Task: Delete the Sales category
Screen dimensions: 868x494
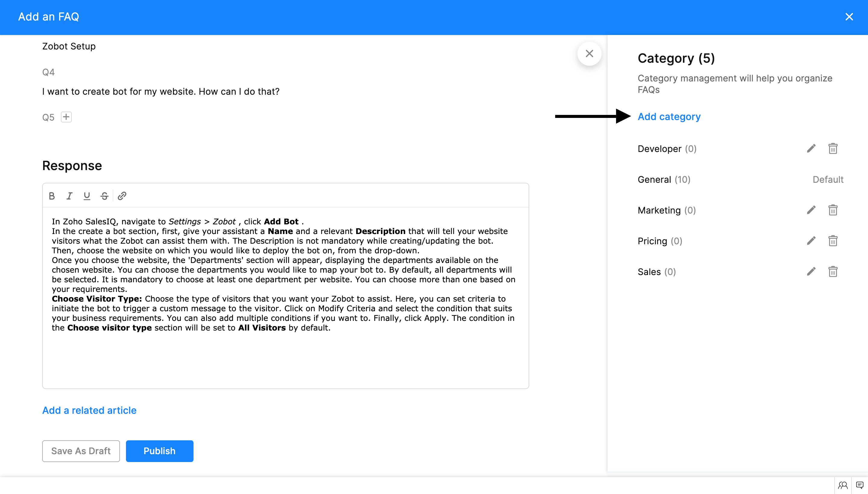Action: (x=833, y=271)
